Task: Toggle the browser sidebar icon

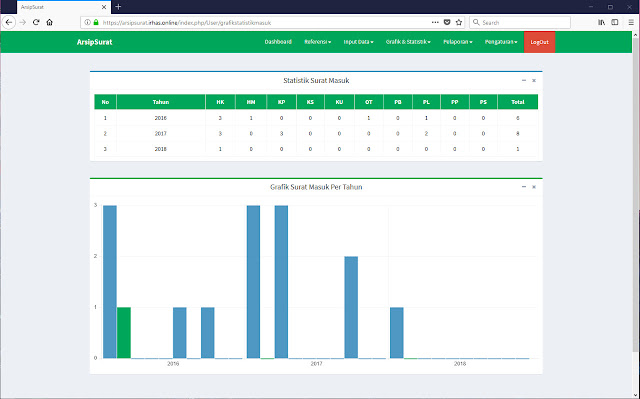Action: [x=615, y=22]
